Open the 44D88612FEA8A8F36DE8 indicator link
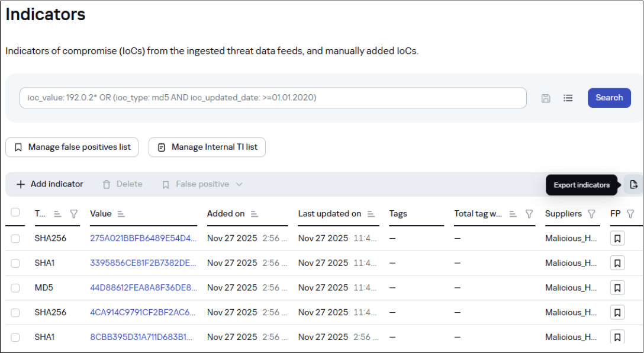The height and width of the screenshot is (353, 644). (x=143, y=288)
